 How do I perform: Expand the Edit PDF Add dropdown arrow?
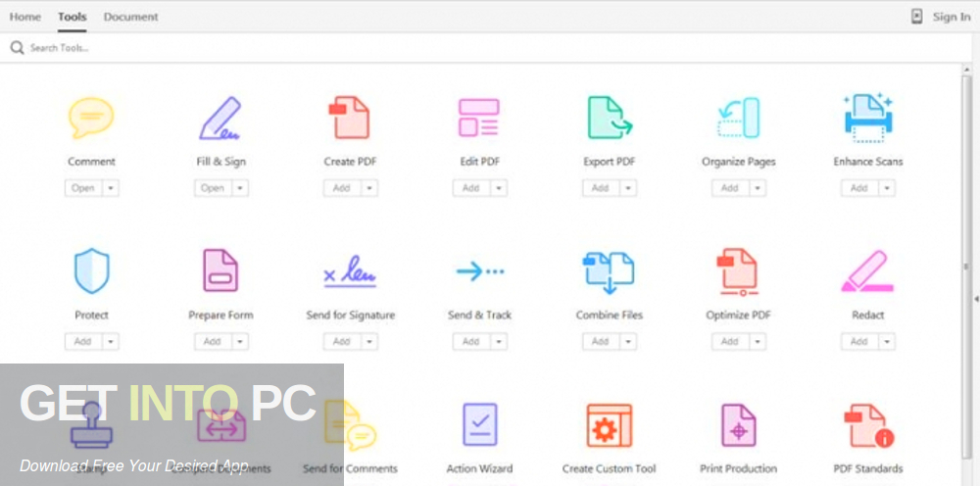click(x=499, y=188)
